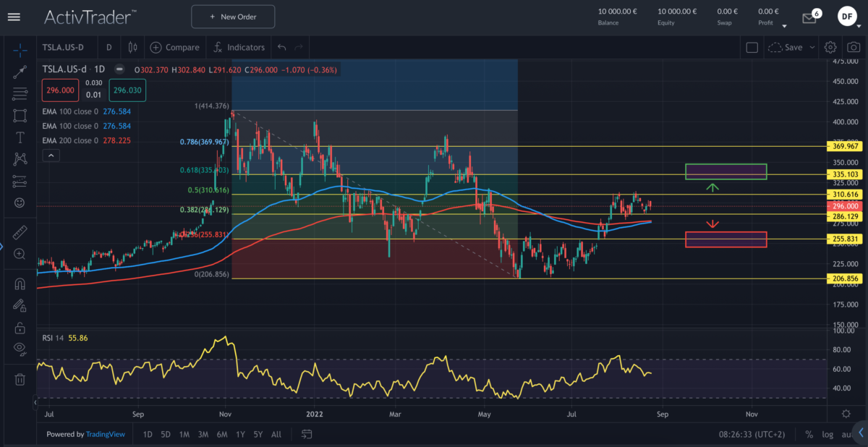The image size is (868, 447).
Task: Open the forecasting and measurement tools
Action: click(x=20, y=180)
